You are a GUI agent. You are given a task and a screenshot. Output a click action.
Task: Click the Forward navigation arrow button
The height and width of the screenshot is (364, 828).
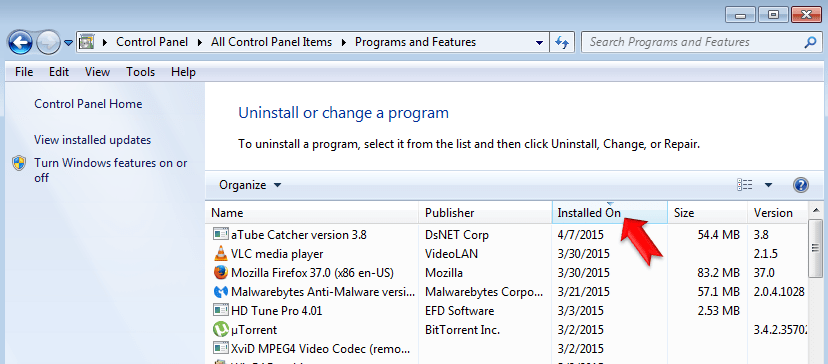click(x=49, y=43)
